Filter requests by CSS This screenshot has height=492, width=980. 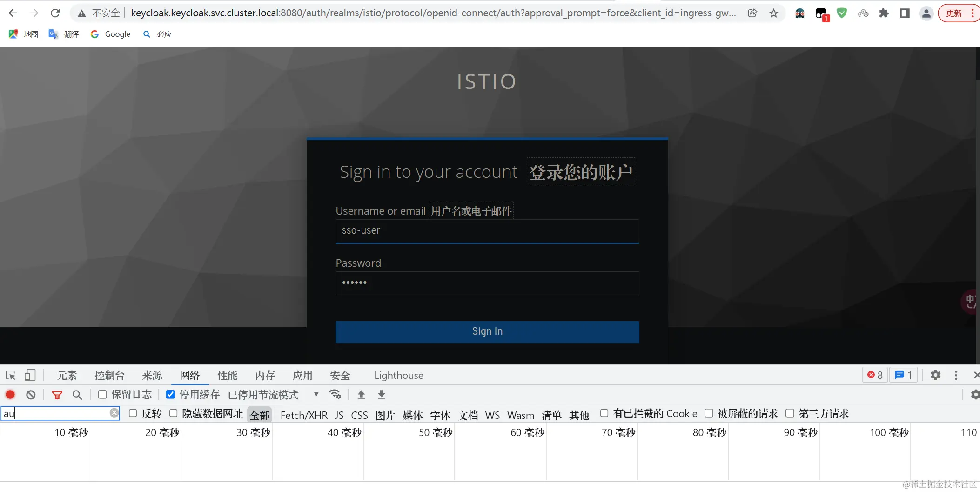coord(359,415)
